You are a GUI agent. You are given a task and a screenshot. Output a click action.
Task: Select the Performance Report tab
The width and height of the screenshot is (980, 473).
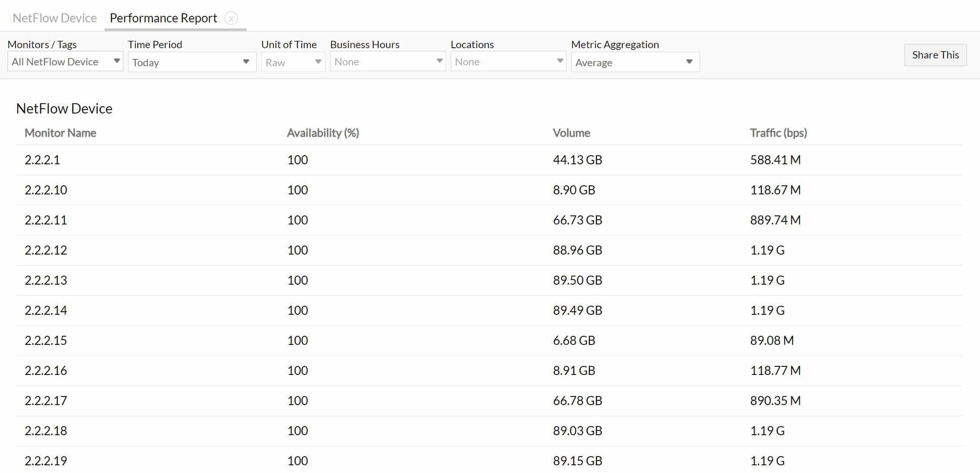(x=164, y=18)
